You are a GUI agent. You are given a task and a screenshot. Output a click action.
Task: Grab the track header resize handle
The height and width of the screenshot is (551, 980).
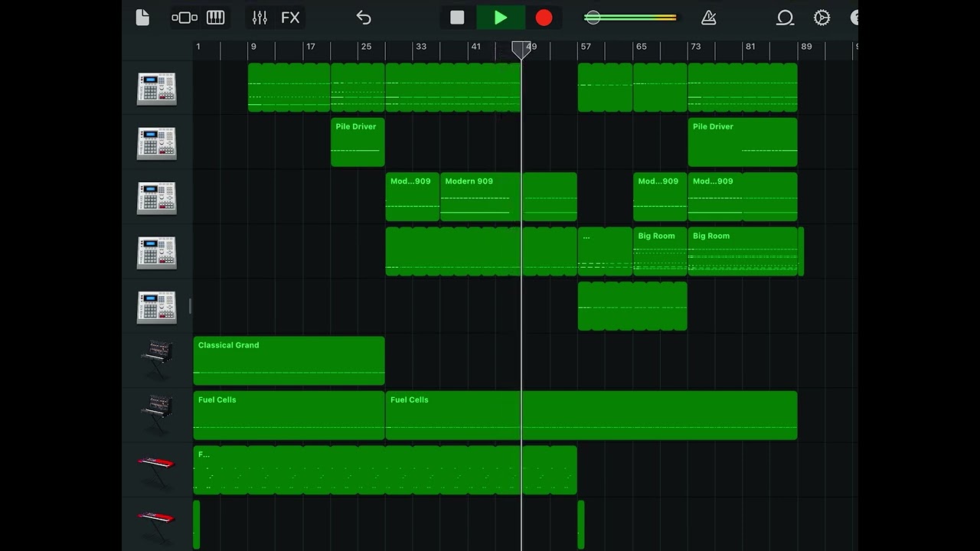pos(190,306)
